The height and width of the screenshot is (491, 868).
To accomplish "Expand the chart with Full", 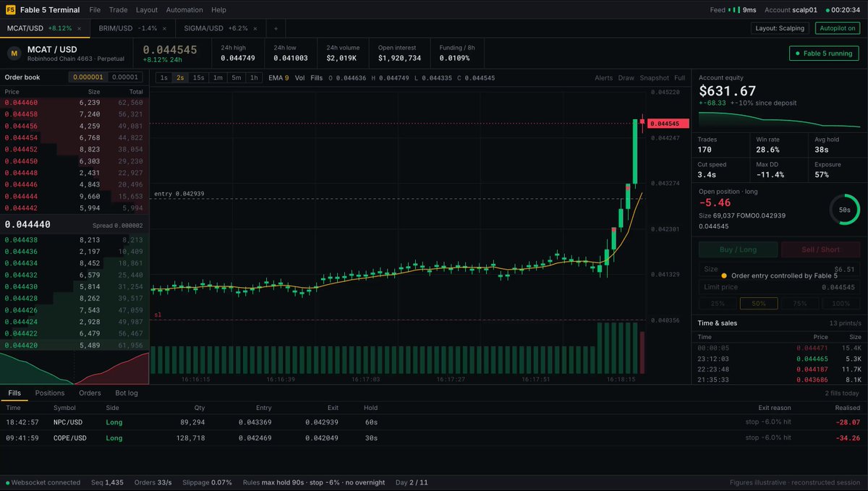I will [679, 78].
